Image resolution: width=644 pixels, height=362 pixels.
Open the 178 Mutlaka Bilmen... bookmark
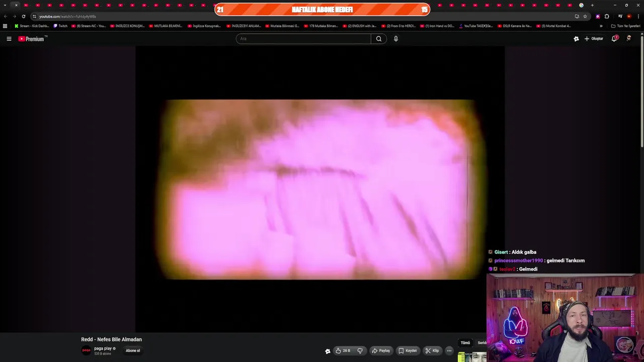point(321,26)
